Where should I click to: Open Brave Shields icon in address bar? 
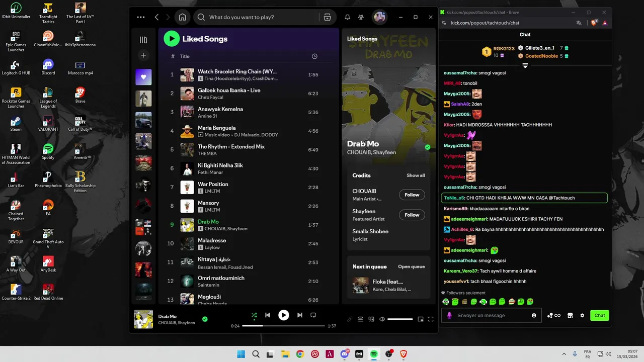594,23
